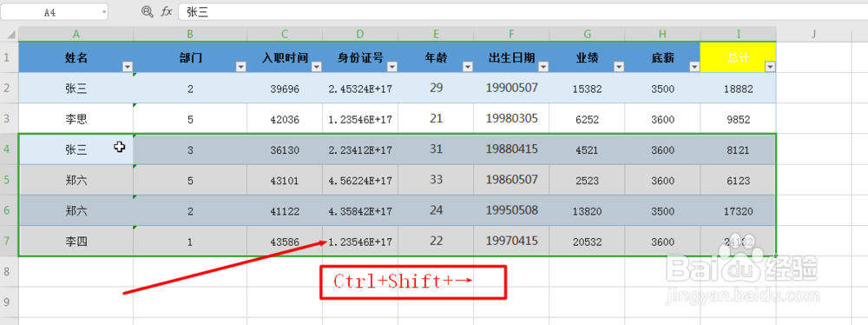The image size is (868, 325).
Task: Open the 总计 filter dropdown
Action: (770, 67)
